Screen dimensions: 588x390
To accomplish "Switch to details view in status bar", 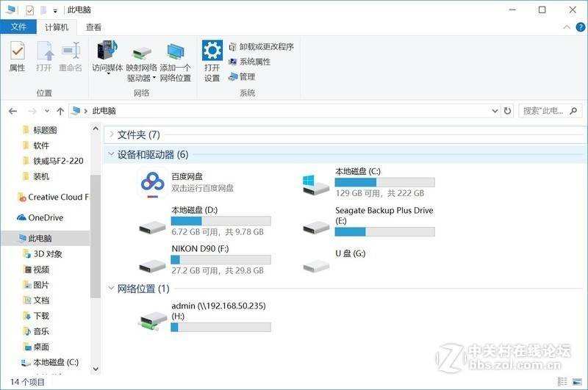I will point(562,382).
